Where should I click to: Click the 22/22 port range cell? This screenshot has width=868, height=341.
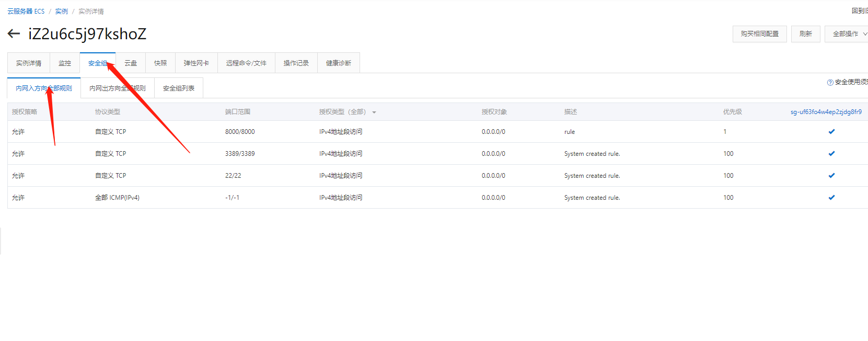(233, 176)
